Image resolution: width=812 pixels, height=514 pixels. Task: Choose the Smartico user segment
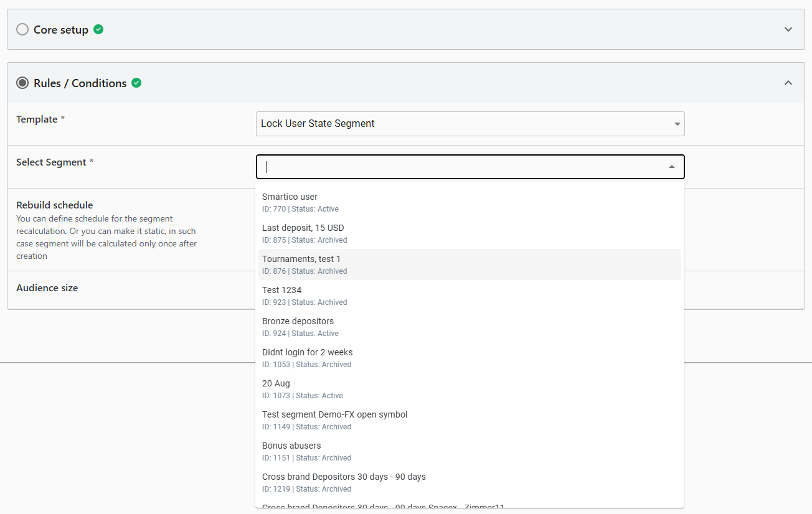pyautogui.click(x=470, y=202)
